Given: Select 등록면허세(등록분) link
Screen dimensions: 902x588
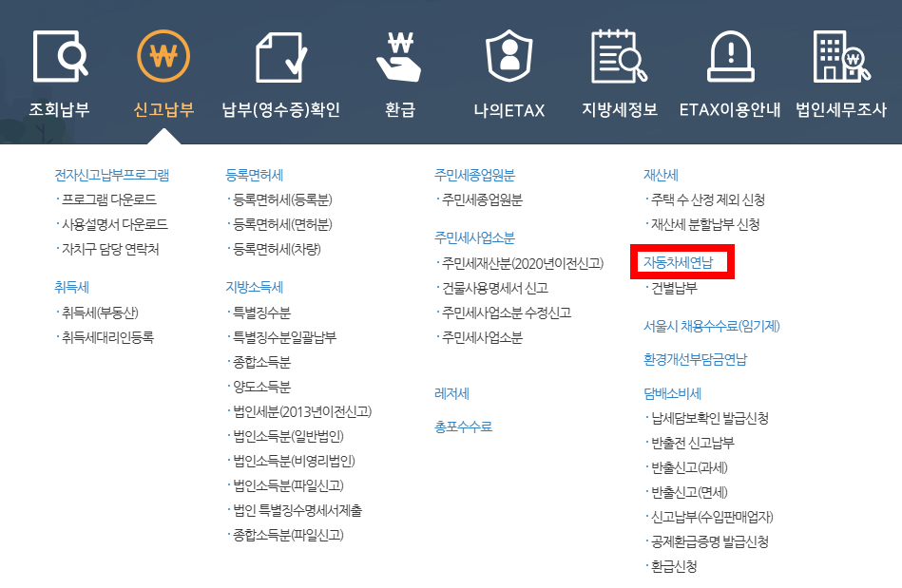Looking at the screenshot, I should click(282, 199).
